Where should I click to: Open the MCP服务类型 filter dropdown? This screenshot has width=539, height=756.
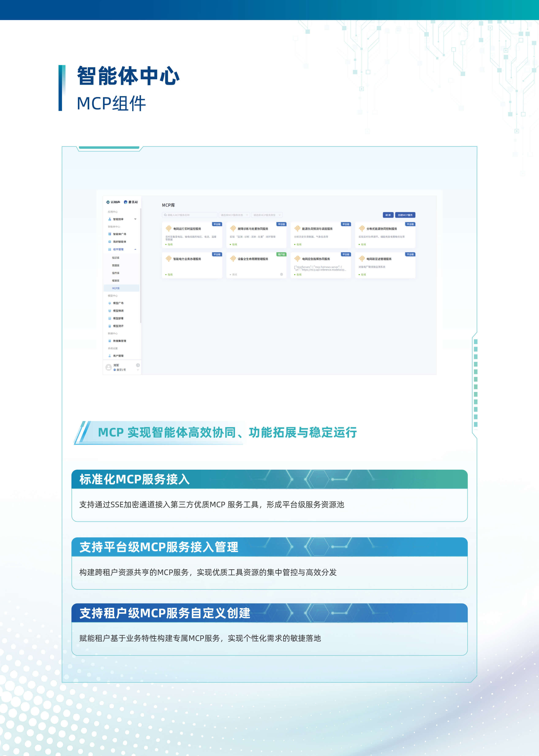point(267,215)
